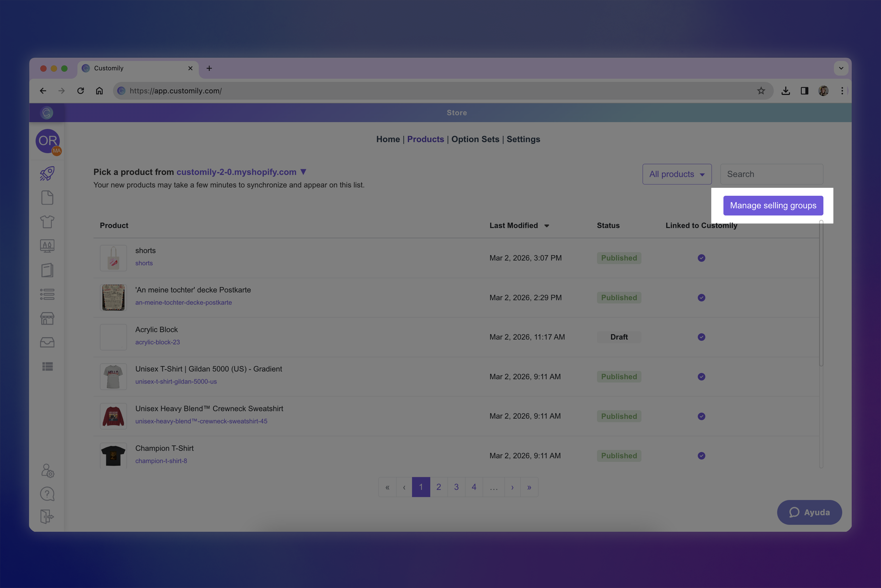
Task: Open the help question mark icon
Action: (x=47, y=494)
